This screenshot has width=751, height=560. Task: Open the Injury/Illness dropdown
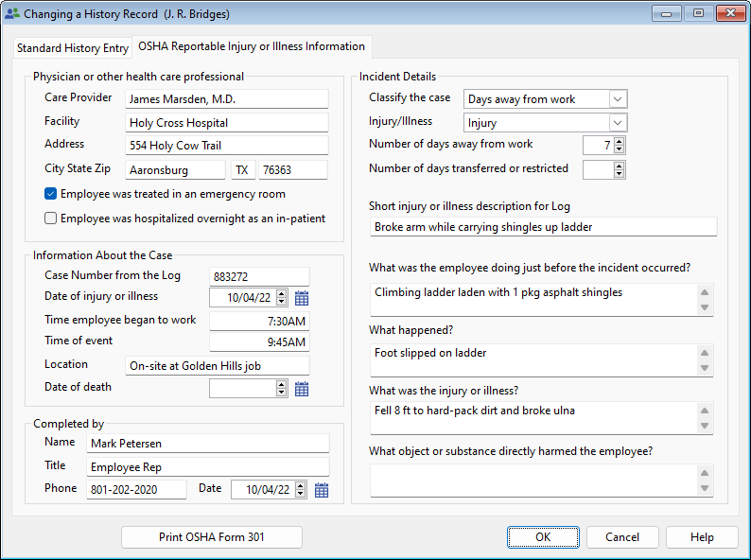[617, 123]
